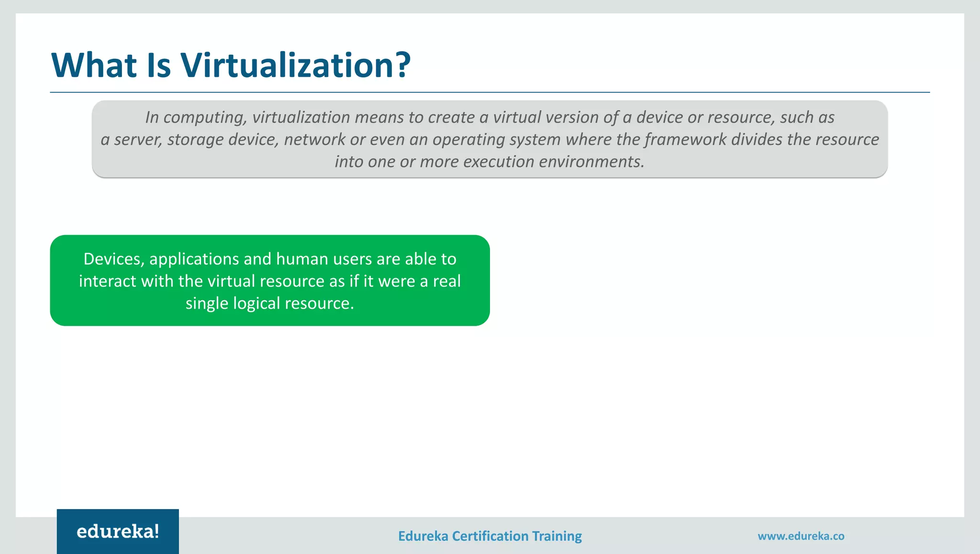The height and width of the screenshot is (554, 980).
Task: Click the word 'What' in the title
Action: pyautogui.click(x=94, y=65)
